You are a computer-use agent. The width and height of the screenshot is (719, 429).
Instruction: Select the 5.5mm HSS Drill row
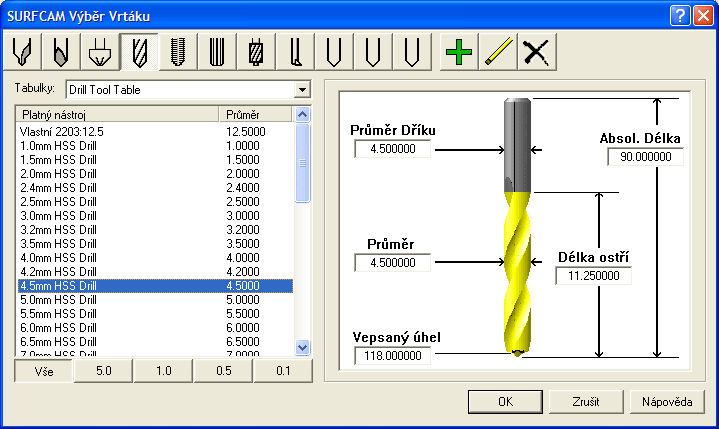155,314
